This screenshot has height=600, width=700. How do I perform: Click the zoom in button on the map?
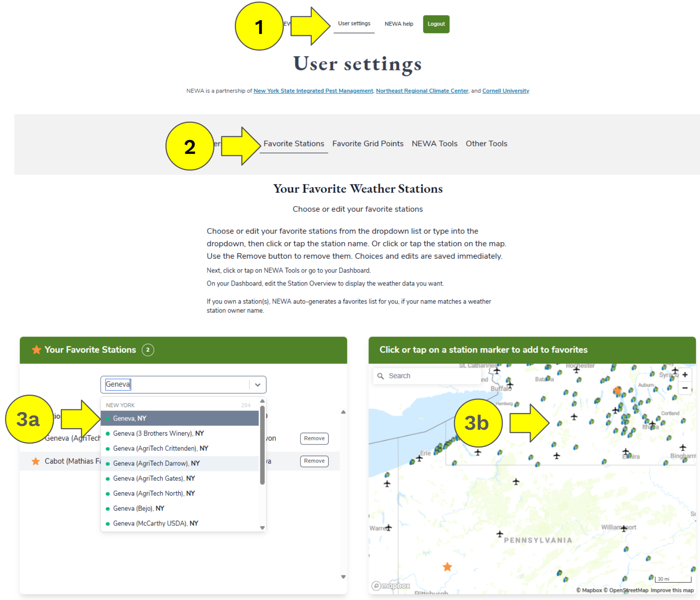coord(685,374)
